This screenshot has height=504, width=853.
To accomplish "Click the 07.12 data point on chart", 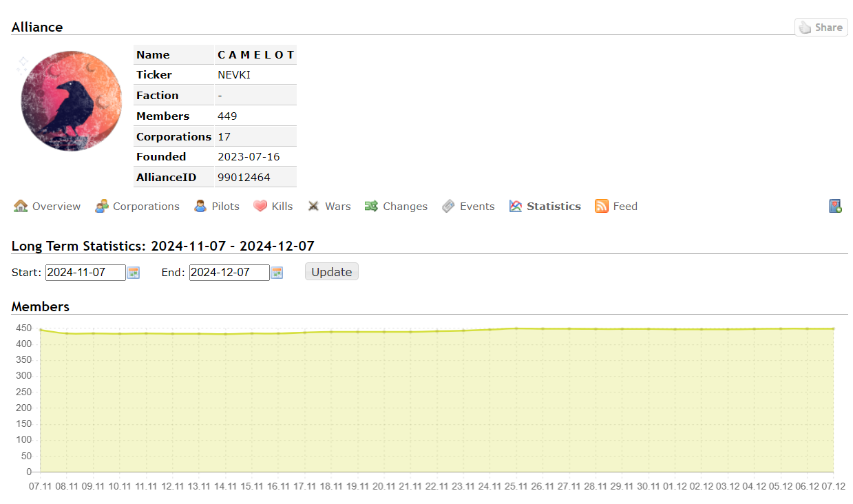I will [833, 328].
